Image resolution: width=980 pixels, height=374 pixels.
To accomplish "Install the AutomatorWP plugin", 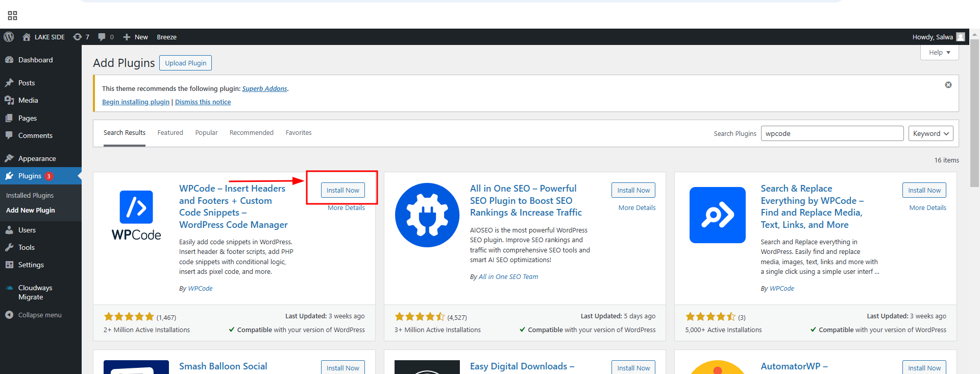I will [x=924, y=367].
